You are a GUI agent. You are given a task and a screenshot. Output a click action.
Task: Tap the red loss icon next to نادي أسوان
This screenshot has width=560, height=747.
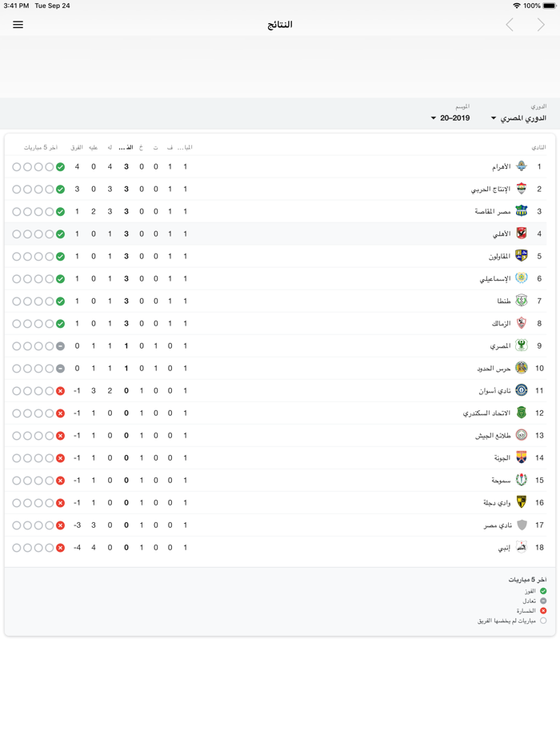60,390
